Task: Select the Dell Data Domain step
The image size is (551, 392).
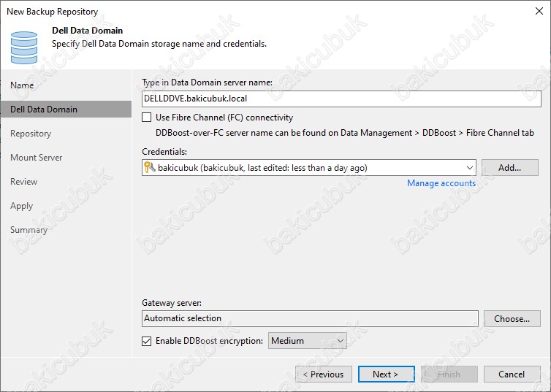Action: pyautogui.click(x=66, y=109)
